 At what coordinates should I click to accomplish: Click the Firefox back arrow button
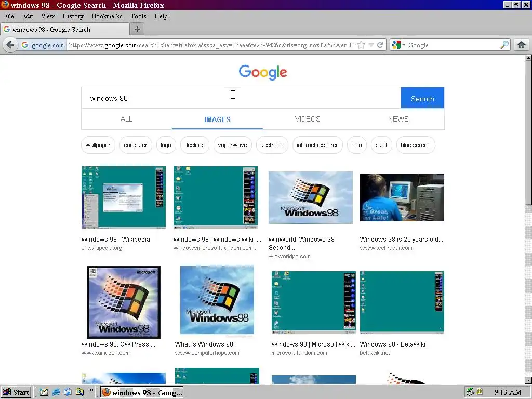pos(10,45)
